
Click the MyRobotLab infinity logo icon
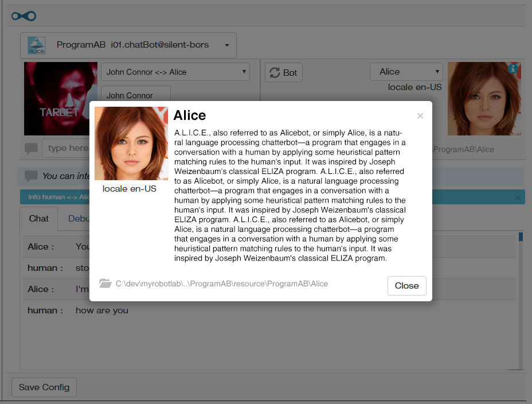pos(24,16)
